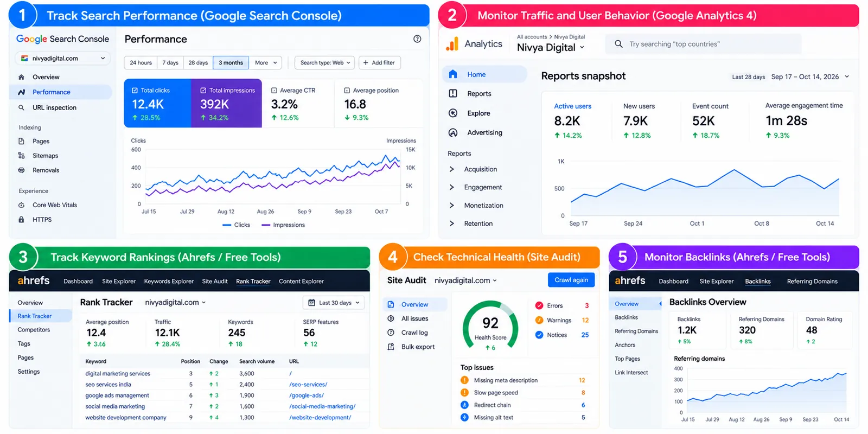Click the Analytics search input field

click(703, 44)
